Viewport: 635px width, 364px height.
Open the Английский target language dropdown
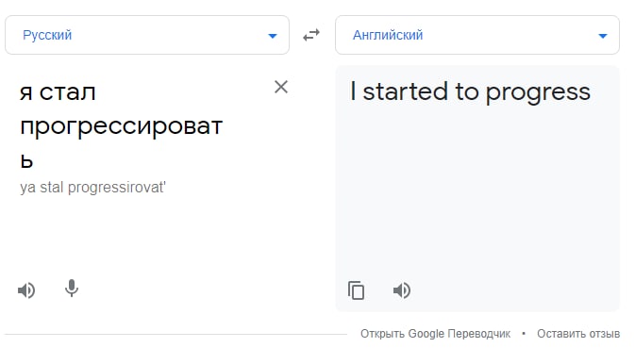coord(477,35)
